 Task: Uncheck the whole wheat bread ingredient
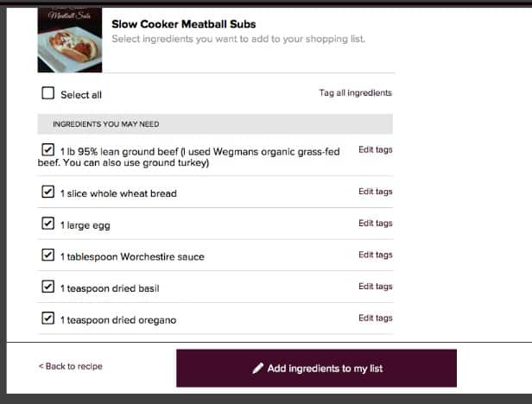(47, 192)
